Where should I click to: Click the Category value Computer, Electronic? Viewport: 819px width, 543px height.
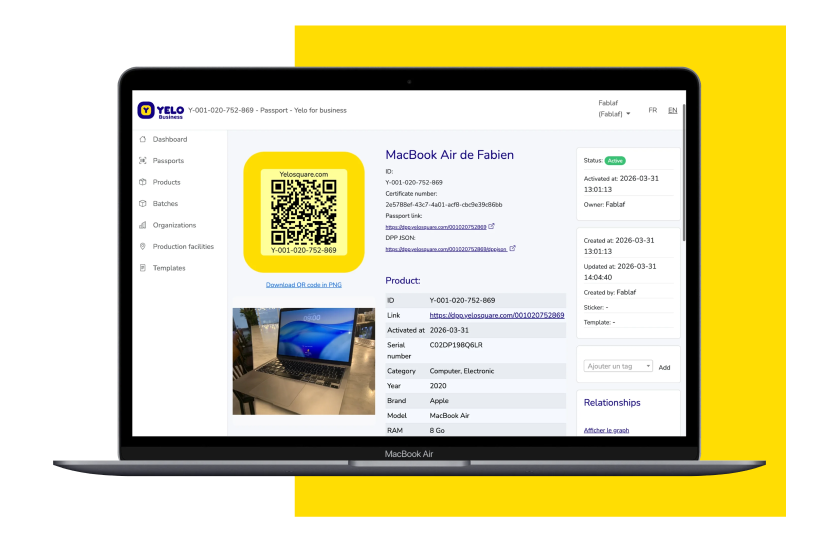pyautogui.click(x=462, y=371)
